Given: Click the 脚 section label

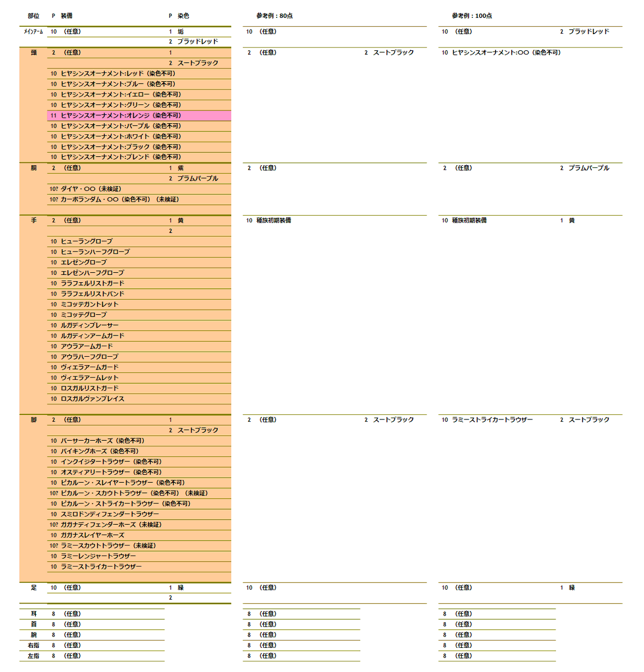Looking at the screenshot, I should 34,420.
